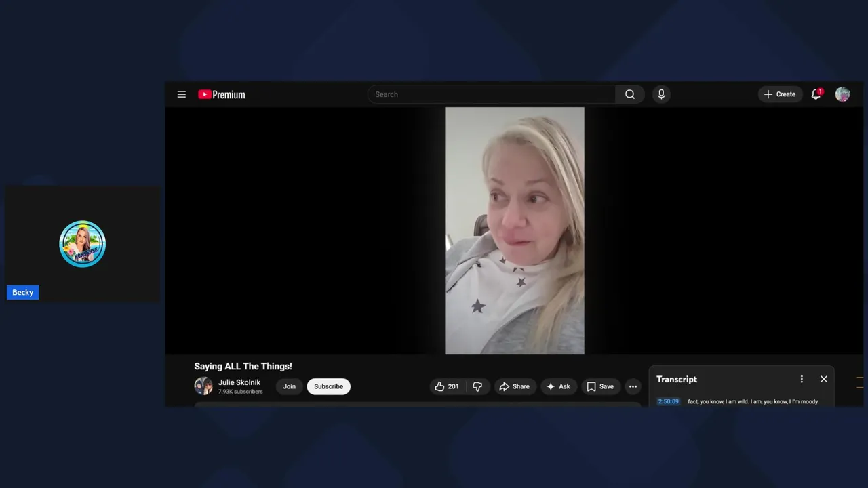Subscribe to Julie Skolnik channel

(x=328, y=386)
